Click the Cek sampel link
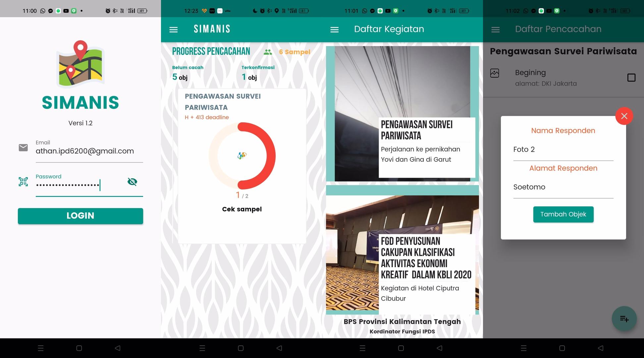644x358 pixels. click(x=242, y=209)
